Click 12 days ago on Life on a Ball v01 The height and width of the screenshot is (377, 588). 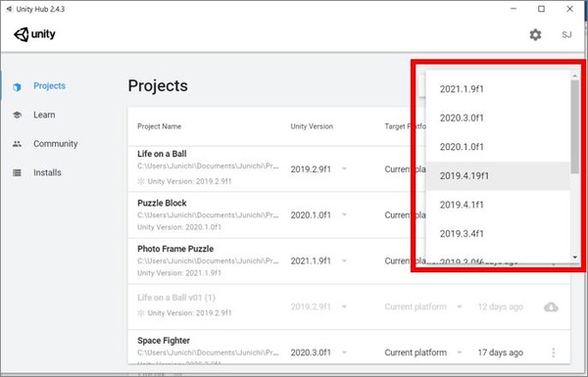coord(500,306)
